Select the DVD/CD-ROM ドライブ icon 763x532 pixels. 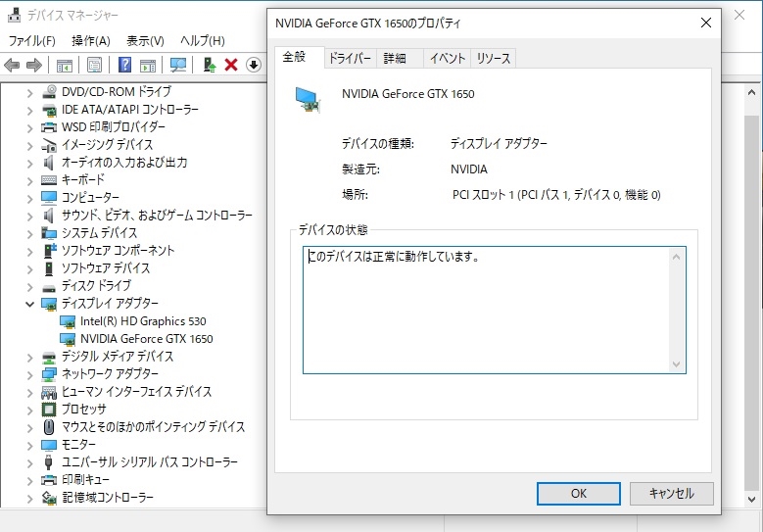tap(49, 91)
